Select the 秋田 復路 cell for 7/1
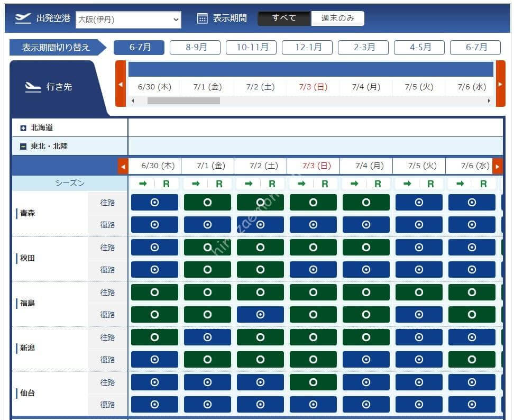Screen dimensions: 514x420 point(207,269)
